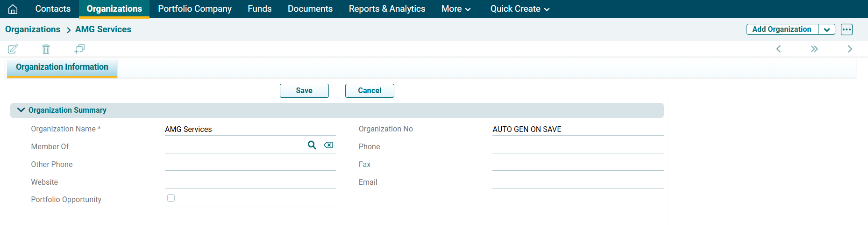Screen dimensions: 868x225
Task: Toggle the Portfolio Opportunity checkbox
Action: [171, 198]
